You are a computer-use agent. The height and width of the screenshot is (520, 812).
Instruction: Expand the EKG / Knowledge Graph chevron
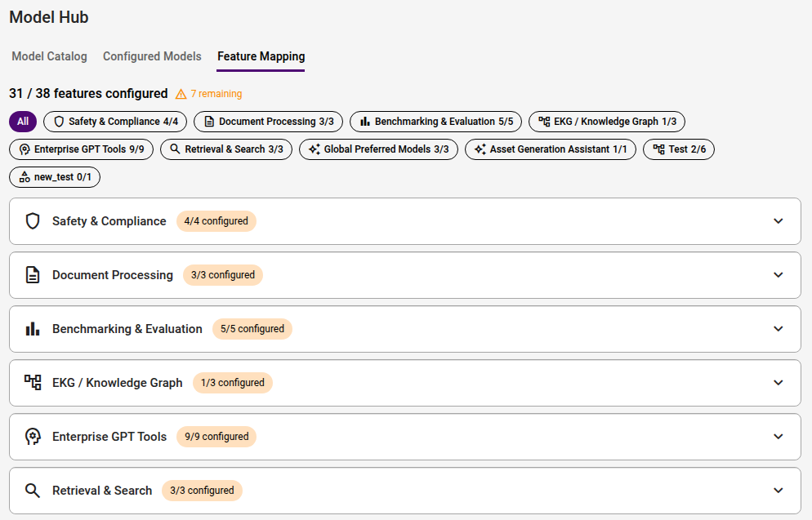click(x=778, y=382)
